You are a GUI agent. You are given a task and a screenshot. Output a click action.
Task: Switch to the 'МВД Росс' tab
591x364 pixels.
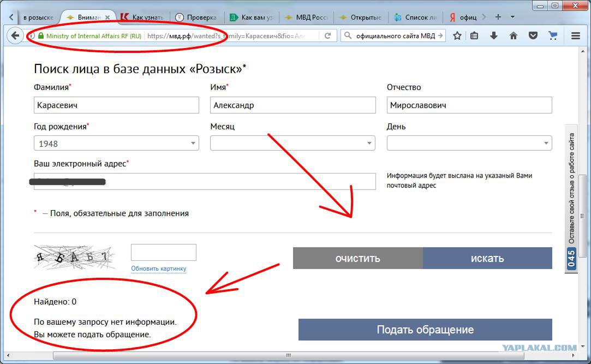(307, 17)
